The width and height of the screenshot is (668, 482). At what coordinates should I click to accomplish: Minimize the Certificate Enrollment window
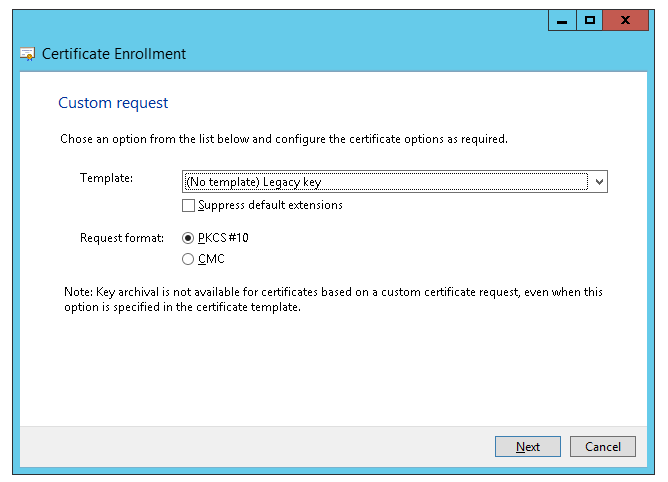[563, 20]
